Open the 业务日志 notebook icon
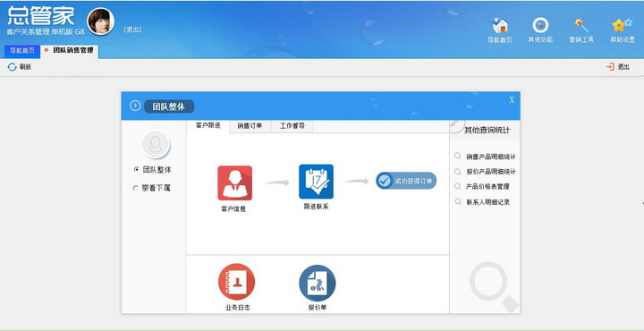The image size is (644, 331). 236,282
